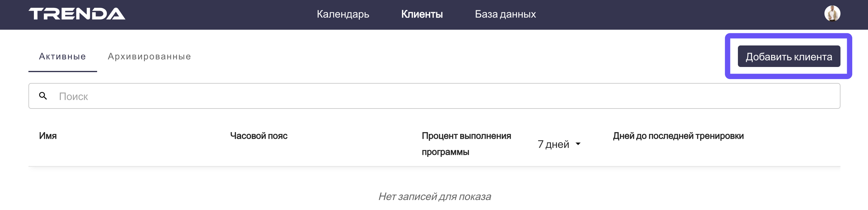Click the TRENDA logo

coord(77,14)
